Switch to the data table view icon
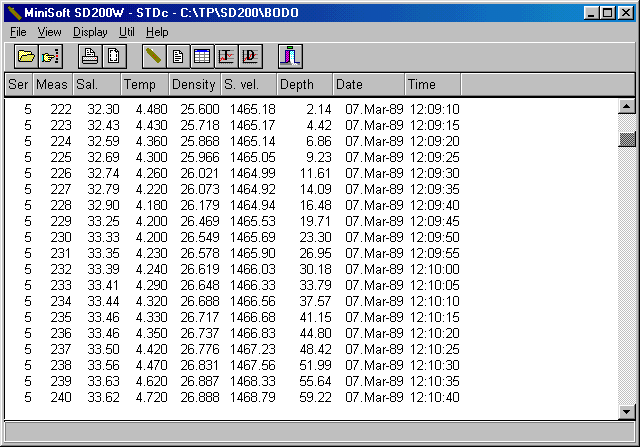This screenshot has height=447, width=640. [x=202, y=56]
